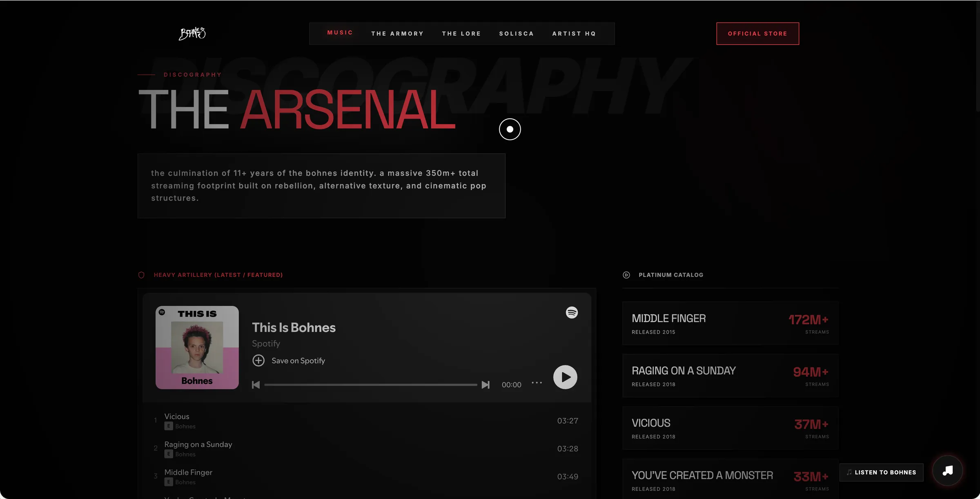Click the 33M+ streams figure
This screenshot has width=980, height=499.
(811, 477)
